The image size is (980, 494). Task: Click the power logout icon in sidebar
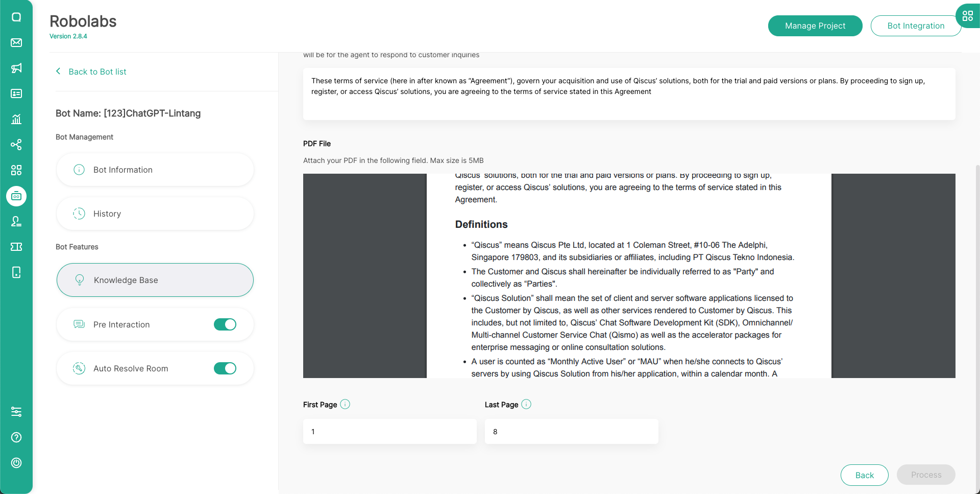coord(16,463)
